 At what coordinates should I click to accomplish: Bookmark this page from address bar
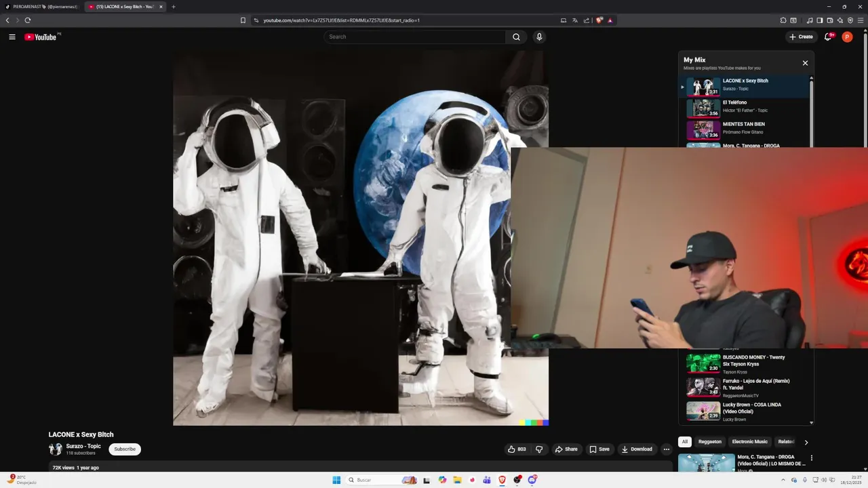[x=243, y=20]
